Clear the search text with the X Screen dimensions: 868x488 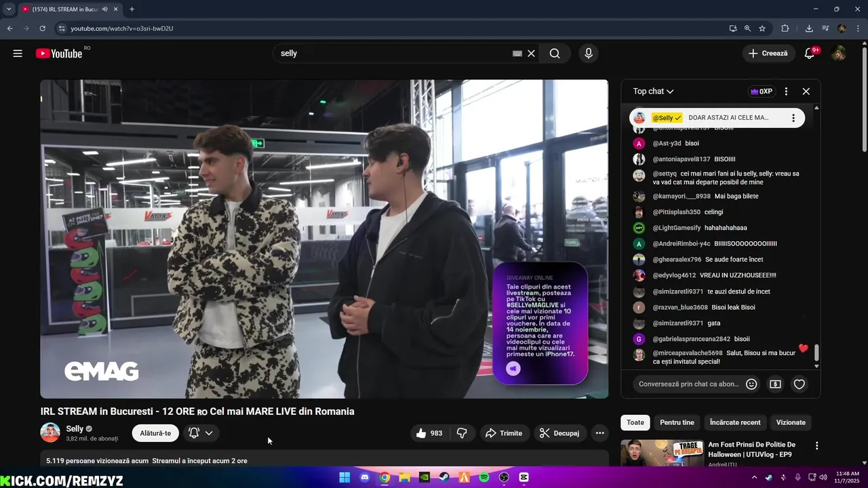click(531, 54)
